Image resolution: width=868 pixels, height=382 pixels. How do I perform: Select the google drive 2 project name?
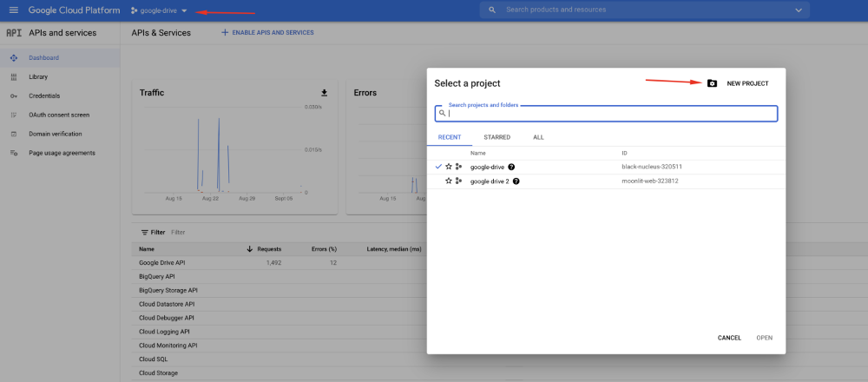[x=490, y=181]
